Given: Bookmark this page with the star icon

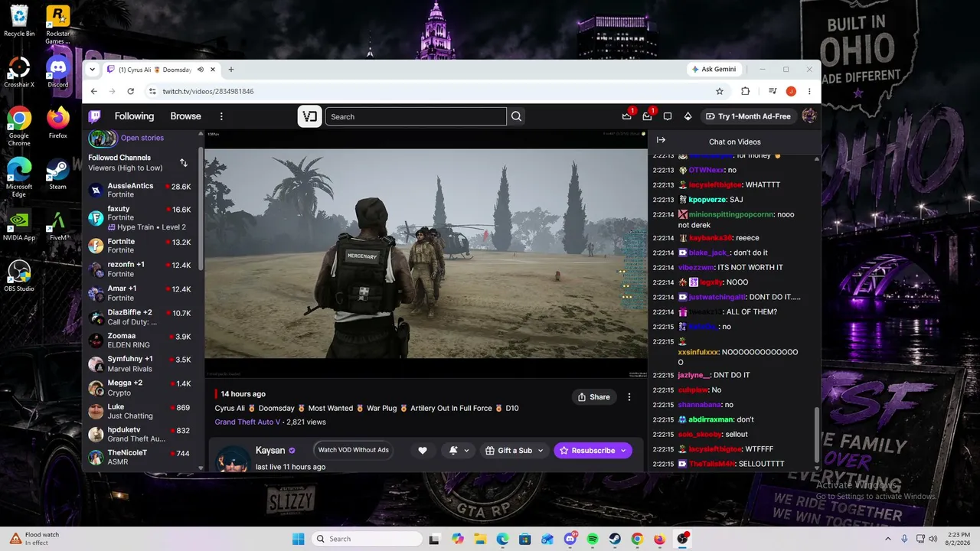Looking at the screenshot, I should pos(720,91).
